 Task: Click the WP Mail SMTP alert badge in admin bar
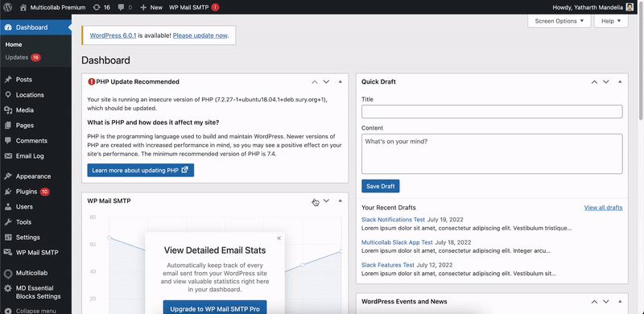[x=215, y=7]
